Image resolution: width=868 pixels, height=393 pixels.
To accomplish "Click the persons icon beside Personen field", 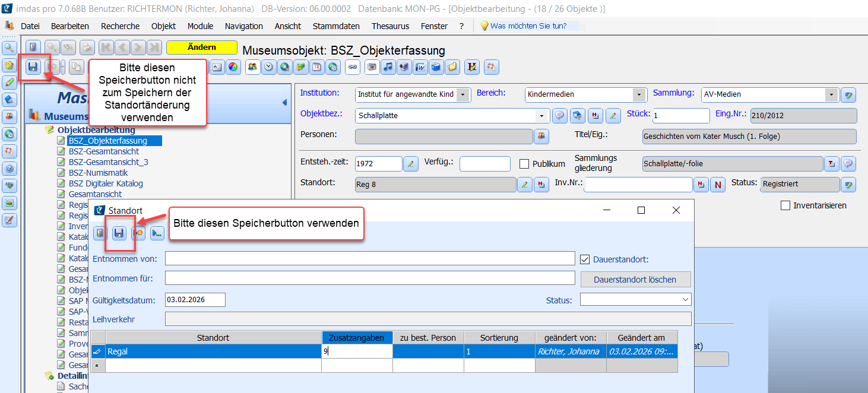I will click(x=541, y=137).
